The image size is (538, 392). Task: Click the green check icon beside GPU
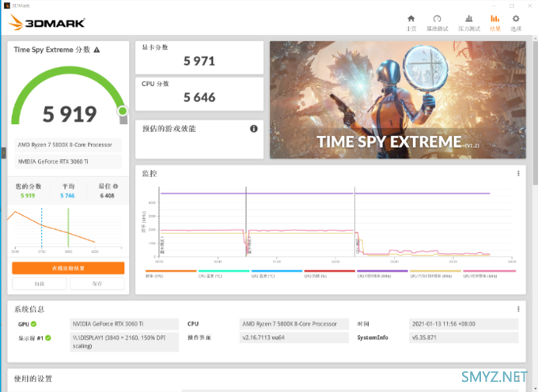coord(33,324)
